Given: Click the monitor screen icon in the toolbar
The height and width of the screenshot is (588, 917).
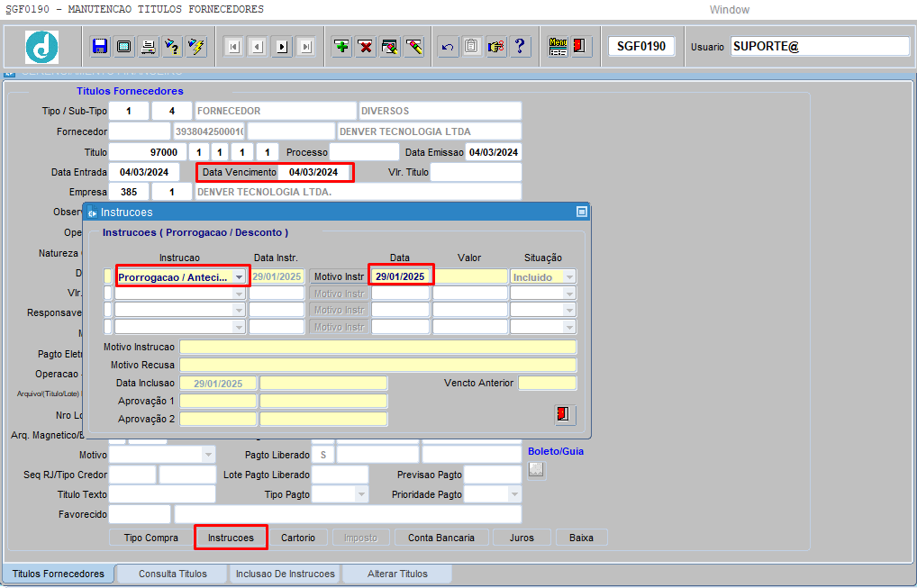Looking at the screenshot, I should (124, 47).
